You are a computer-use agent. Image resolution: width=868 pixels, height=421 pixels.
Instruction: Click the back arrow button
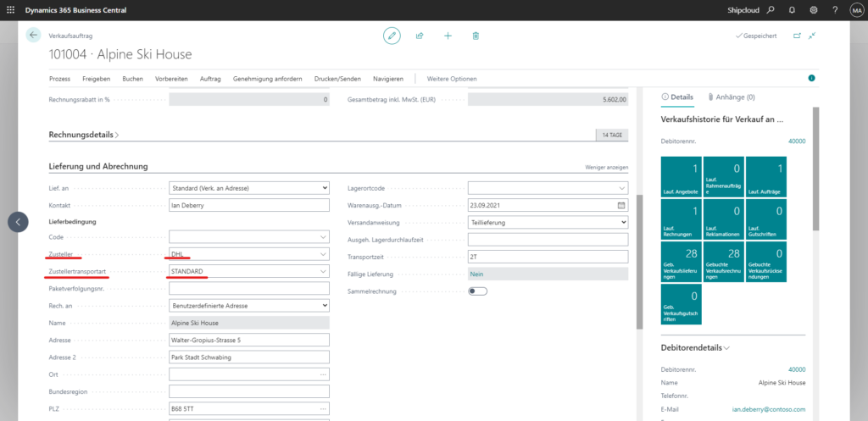pyautogui.click(x=34, y=36)
